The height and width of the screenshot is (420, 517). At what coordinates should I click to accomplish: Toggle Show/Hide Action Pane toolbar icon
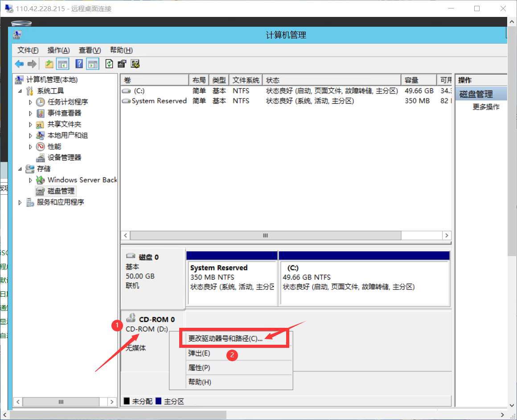93,64
